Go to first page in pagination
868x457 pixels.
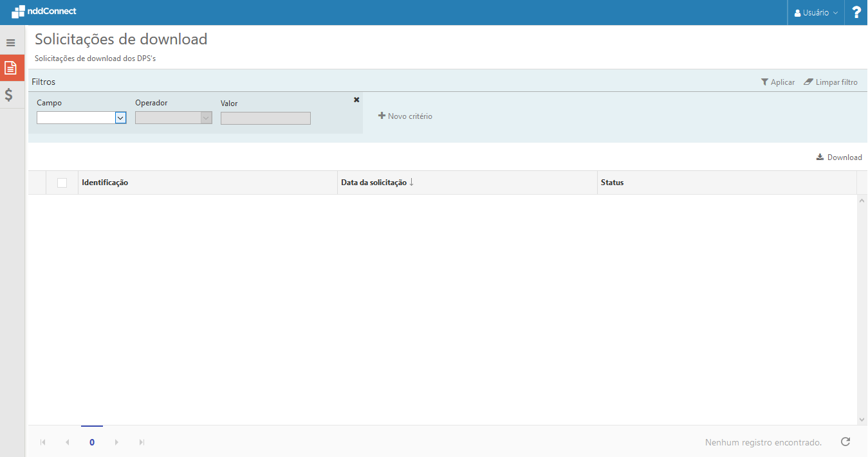[x=43, y=442]
